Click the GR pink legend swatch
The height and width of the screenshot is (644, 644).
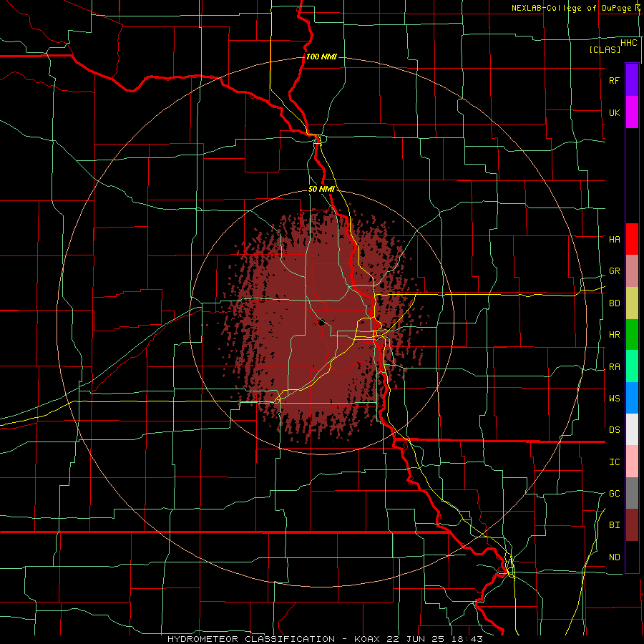[x=632, y=271]
